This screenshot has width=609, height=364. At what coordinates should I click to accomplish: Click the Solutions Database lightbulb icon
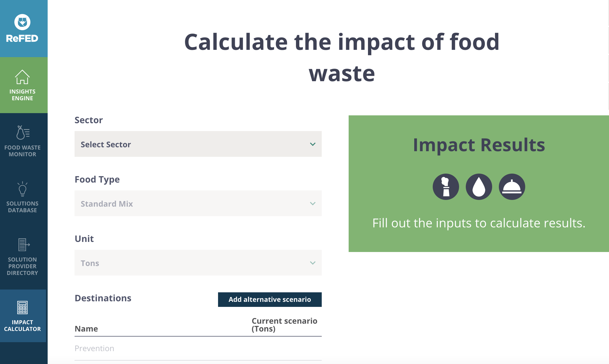point(22,189)
